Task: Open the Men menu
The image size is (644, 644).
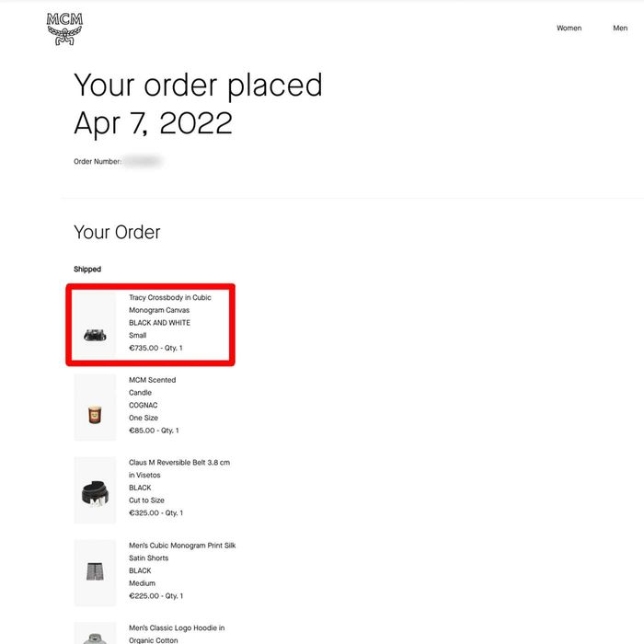Action: pyautogui.click(x=620, y=29)
